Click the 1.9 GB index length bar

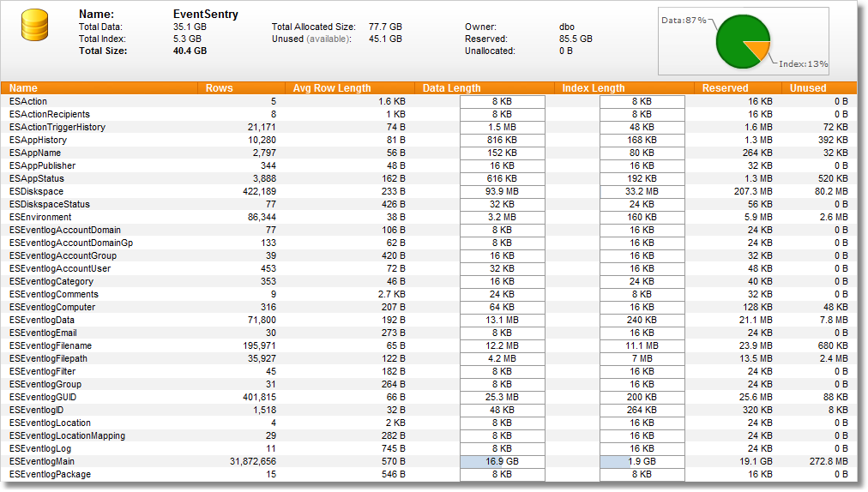click(642, 461)
